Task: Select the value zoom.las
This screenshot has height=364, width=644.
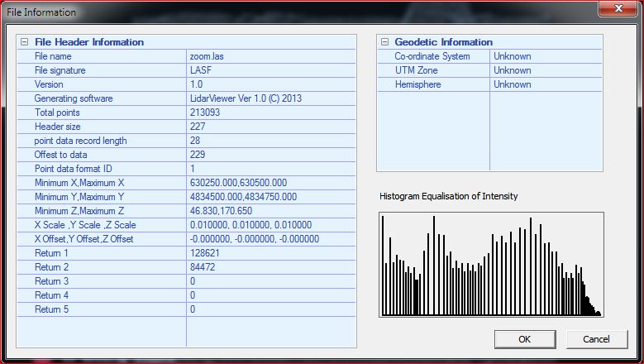Action: click(207, 56)
